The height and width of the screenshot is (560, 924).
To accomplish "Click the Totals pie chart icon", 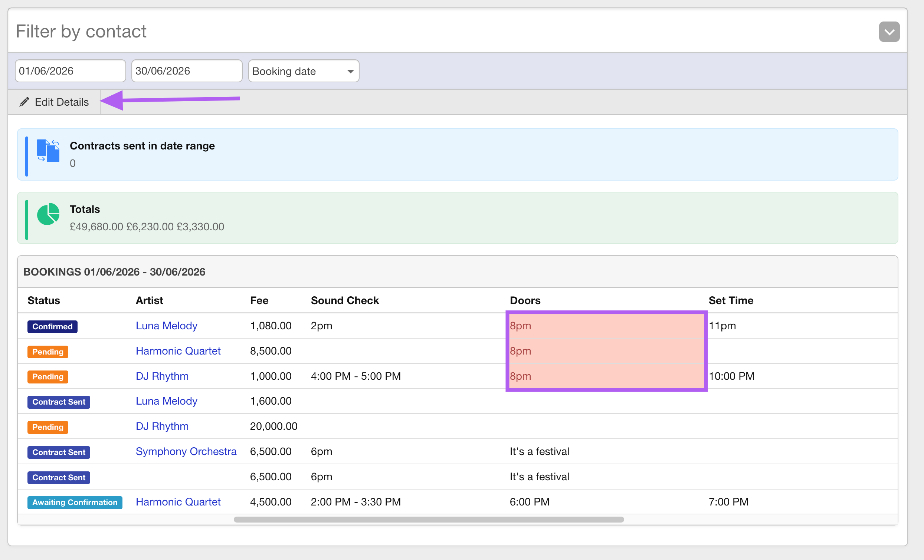I will (48, 214).
